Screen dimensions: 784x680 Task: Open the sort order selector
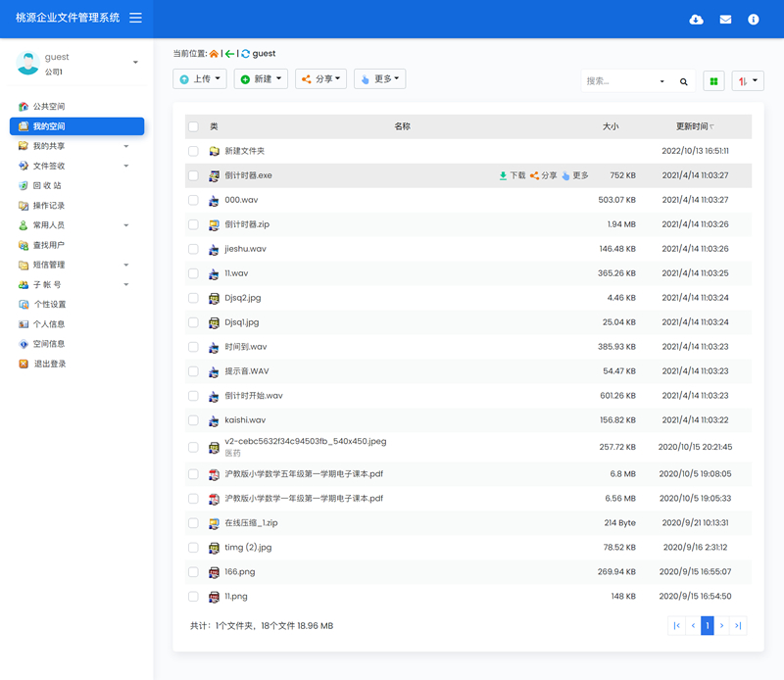point(747,80)
